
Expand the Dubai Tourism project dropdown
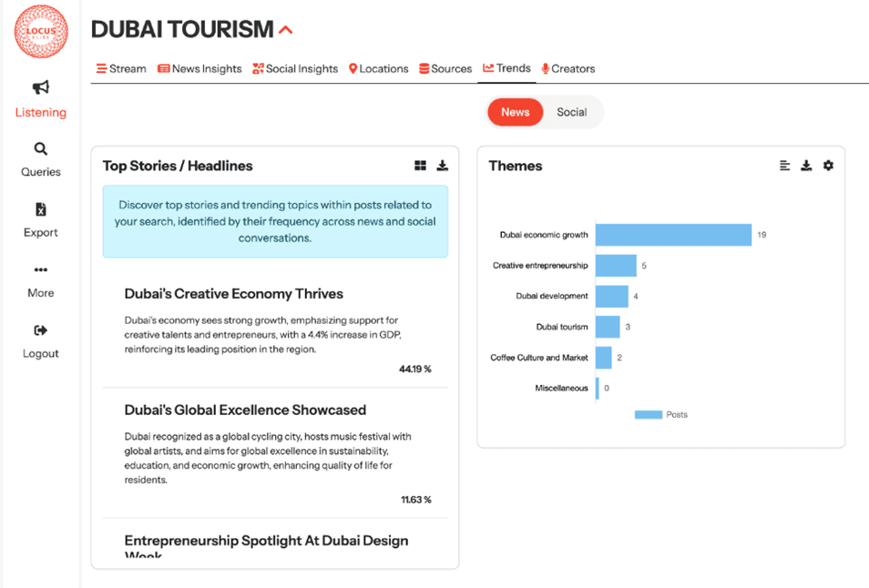(285, 30)
